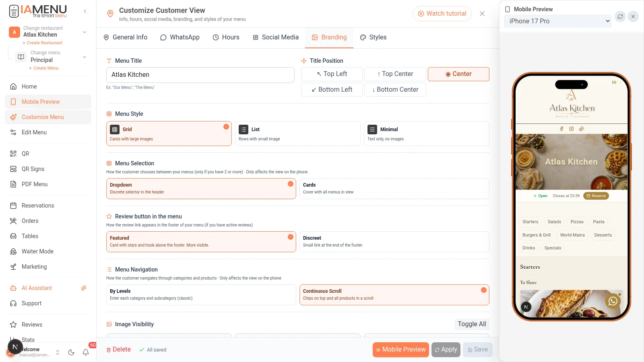The image size is (644, 362).
Task: Tap the Facebook icon in phone preview
Action: click(561, 129)
